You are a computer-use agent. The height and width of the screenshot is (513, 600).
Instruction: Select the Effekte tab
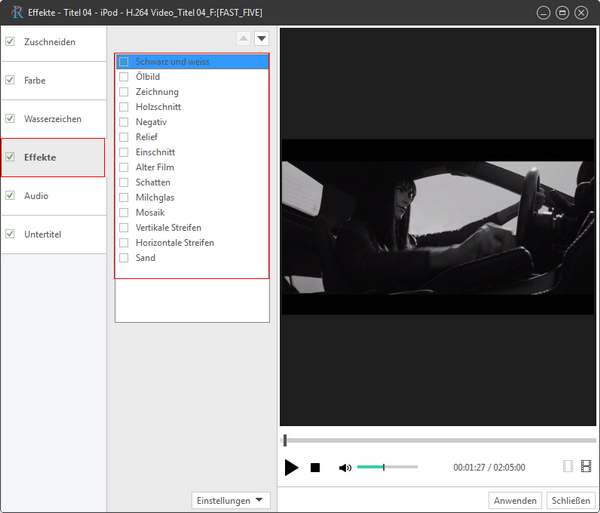pyautogui.click(x=53, y=157)
